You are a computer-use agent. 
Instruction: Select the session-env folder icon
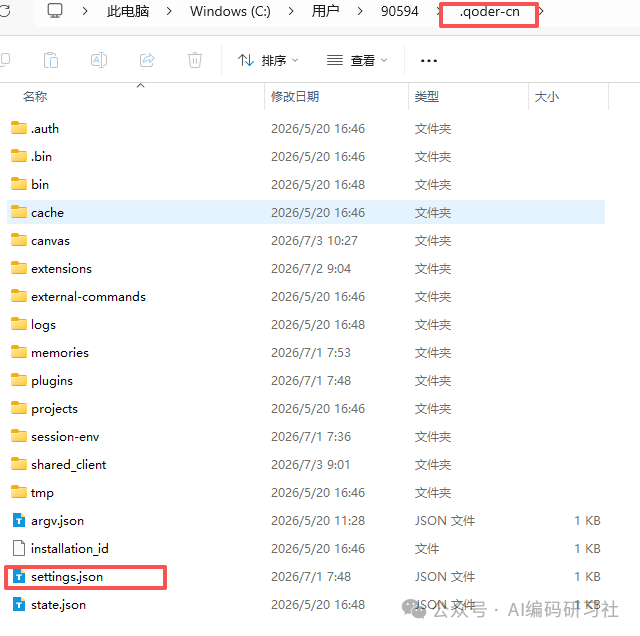[19, 436]
